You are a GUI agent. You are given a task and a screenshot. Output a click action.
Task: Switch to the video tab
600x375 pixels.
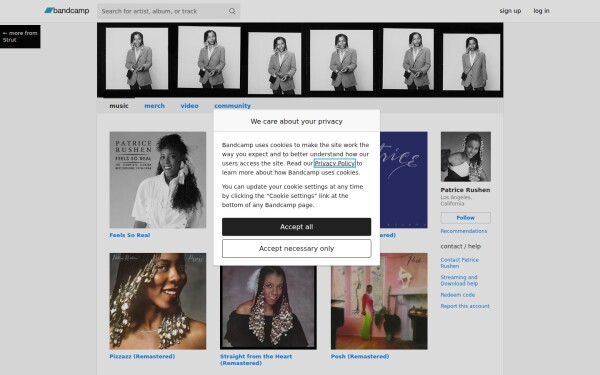[189, 106]
